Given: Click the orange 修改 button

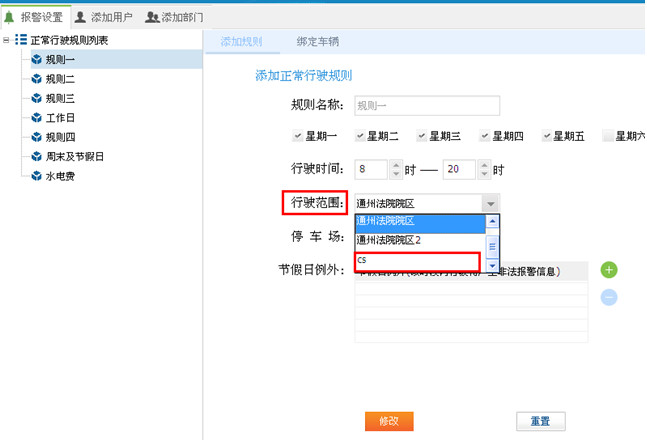Looking at the screenshot, I should [389, 421].
